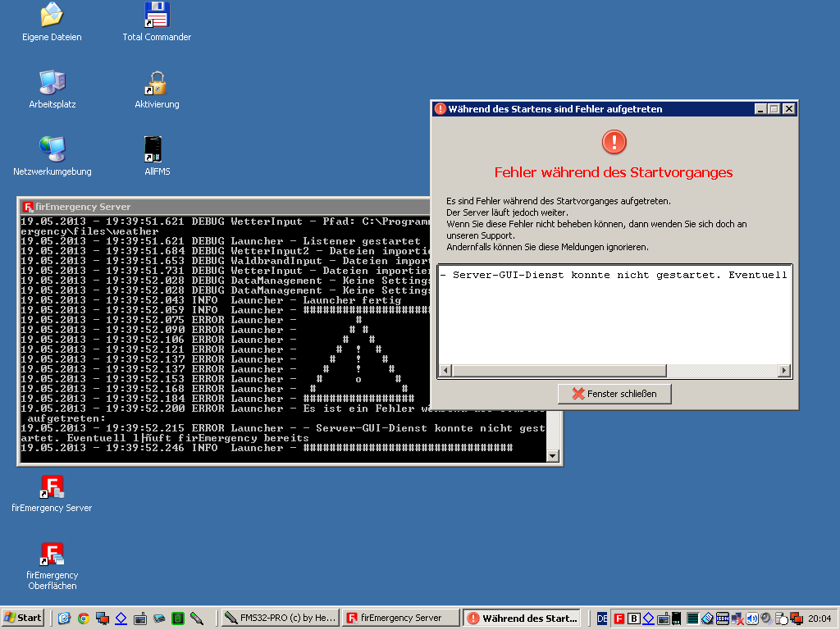Click the Chrome icon in quick launch
Image resolution: width=840 pixels, height=630 pixels.
coord(83,619)
